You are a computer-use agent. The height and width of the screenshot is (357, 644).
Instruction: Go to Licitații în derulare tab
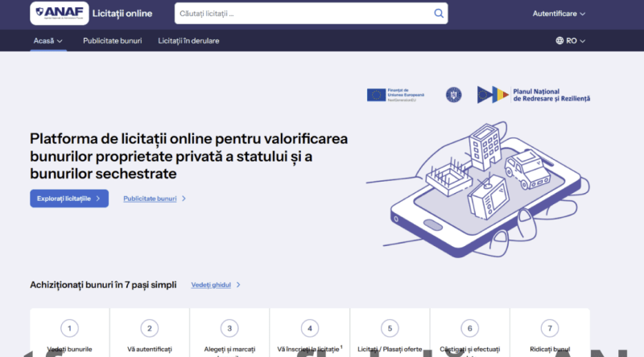(x=188, y=40)
